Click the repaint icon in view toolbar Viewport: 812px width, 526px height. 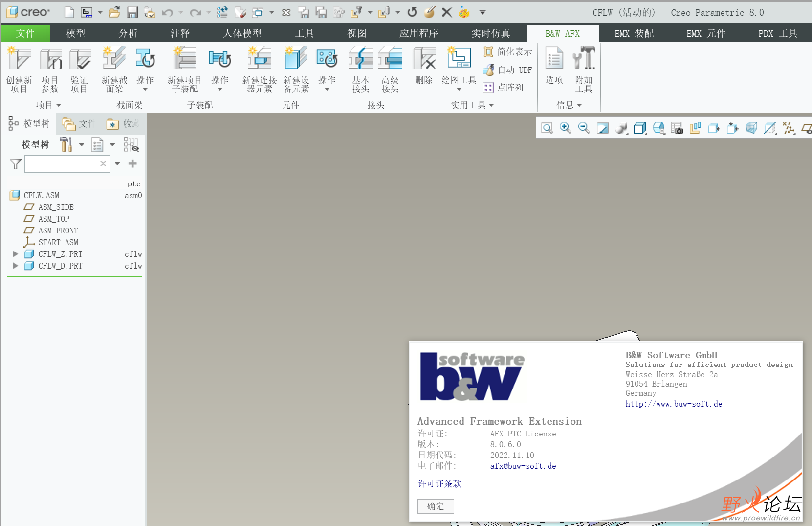(603, 128)
